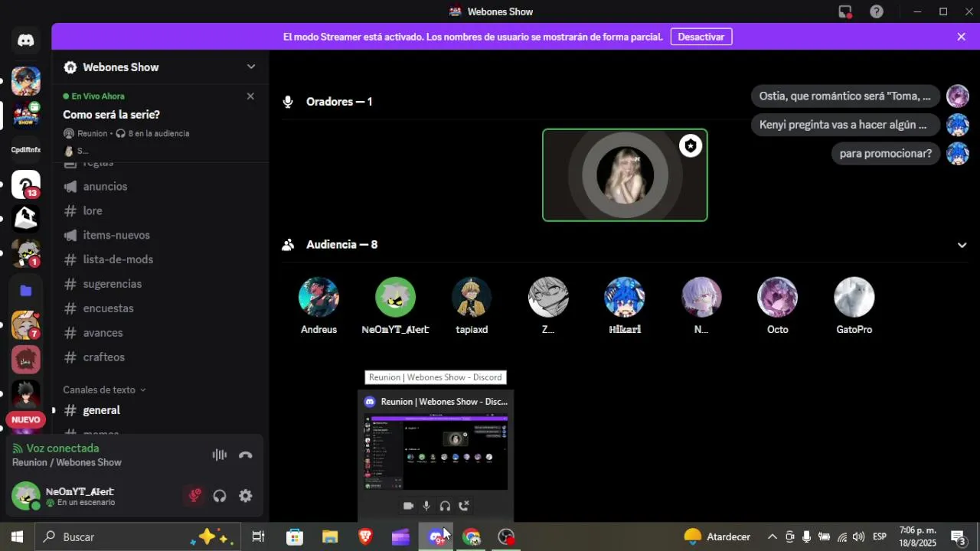Open Chrome from taskbar
The height and width of the screenshot is (551, 980).
pyautogui.click(x=472, y=536)
